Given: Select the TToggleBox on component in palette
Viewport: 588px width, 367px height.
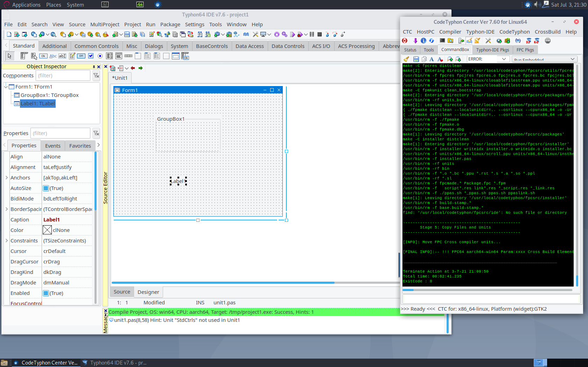Looking at the screenshot, I should 81,56.
